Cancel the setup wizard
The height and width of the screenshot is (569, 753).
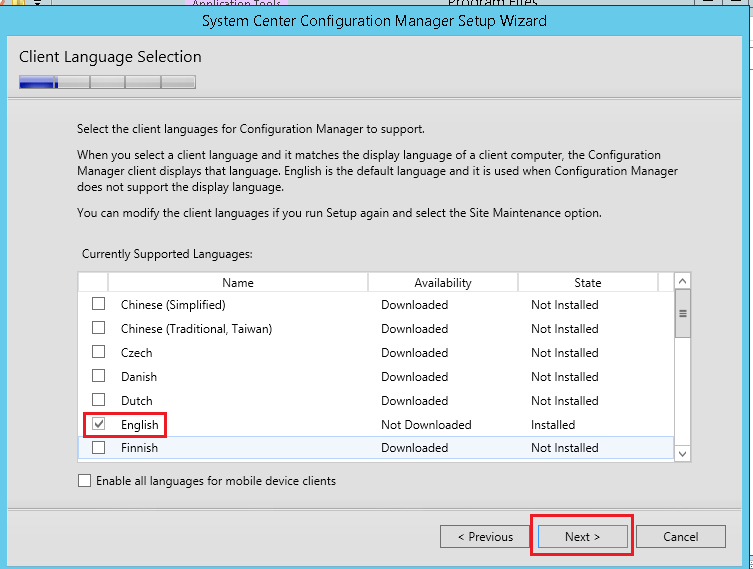(x=680, y=537)
